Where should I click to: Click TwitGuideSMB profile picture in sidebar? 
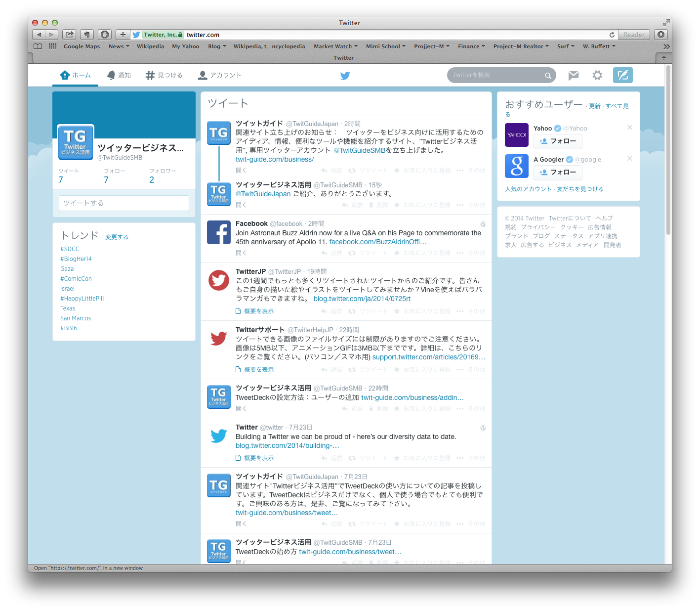[76, 142]
